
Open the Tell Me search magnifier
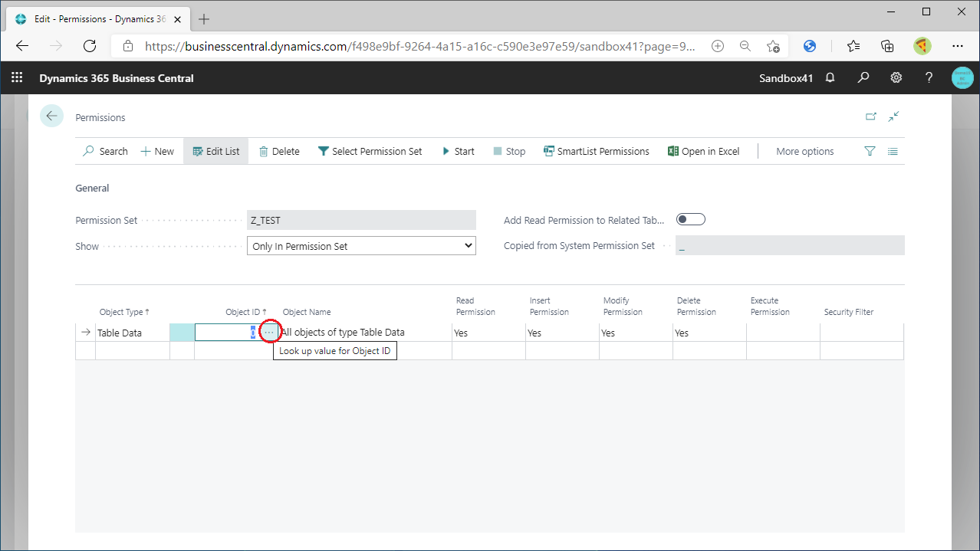click(x=863, y=77)
